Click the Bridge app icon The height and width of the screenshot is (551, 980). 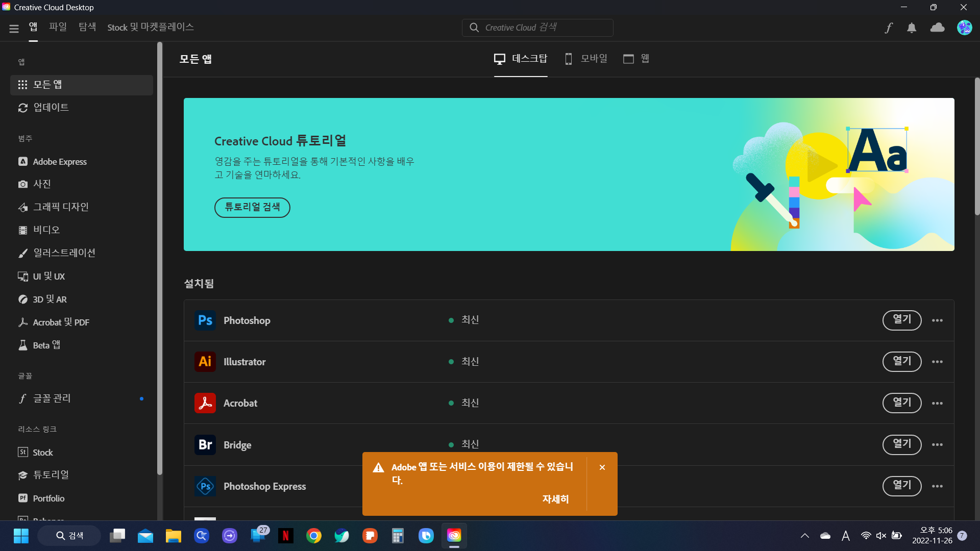(x=205, y=444)
